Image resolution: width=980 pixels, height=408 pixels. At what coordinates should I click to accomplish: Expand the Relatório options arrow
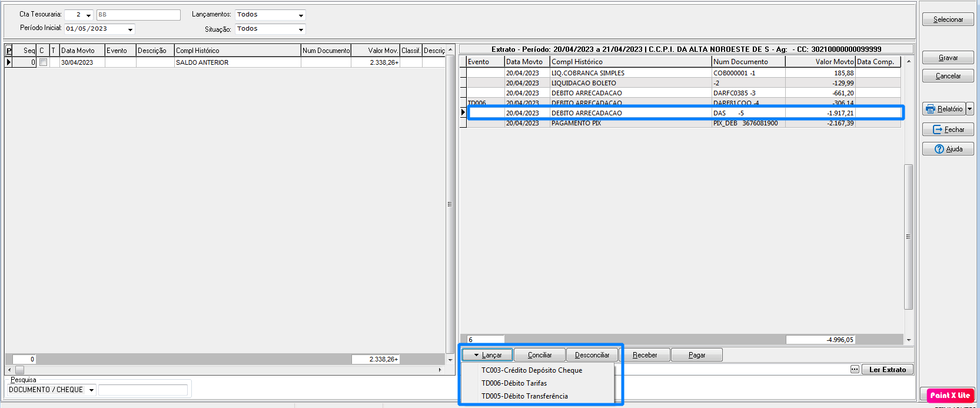(x=970, y=109)
